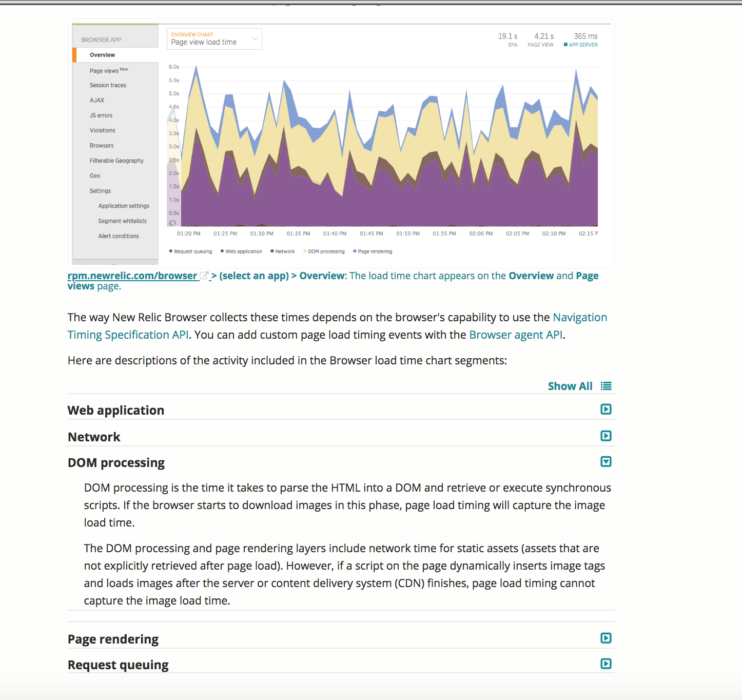Select Session traces in the Browser App sidebar
Screen dimensions: 742x700
(108, 85)
